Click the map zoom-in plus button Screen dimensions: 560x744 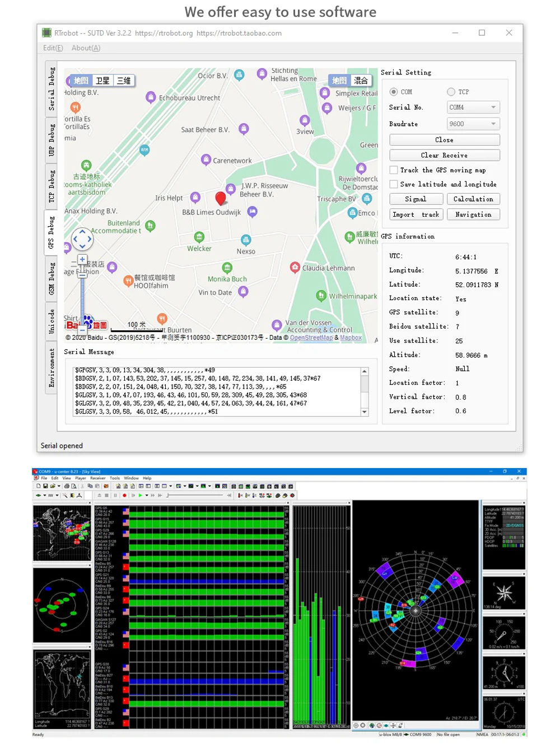pos(82,259)
